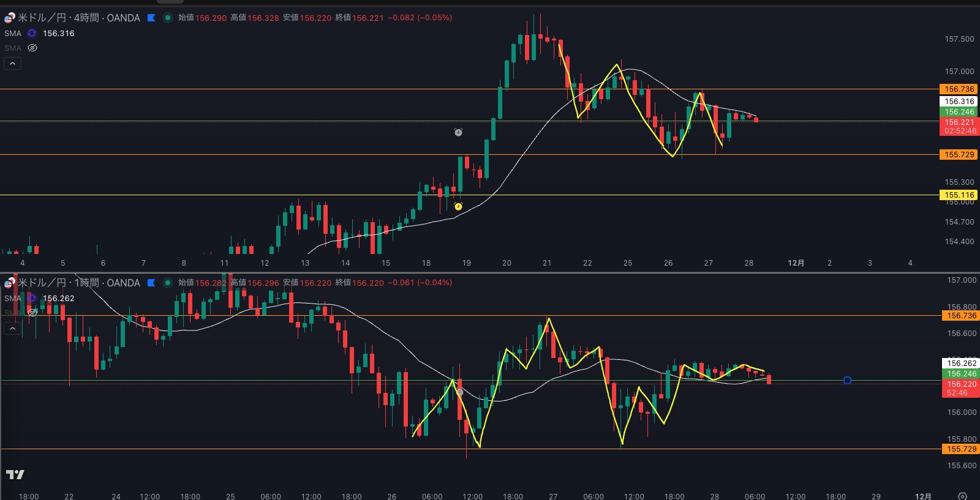Click the blue square marker on 1-hour chart
980x500 pixels.
coord(847,381)
